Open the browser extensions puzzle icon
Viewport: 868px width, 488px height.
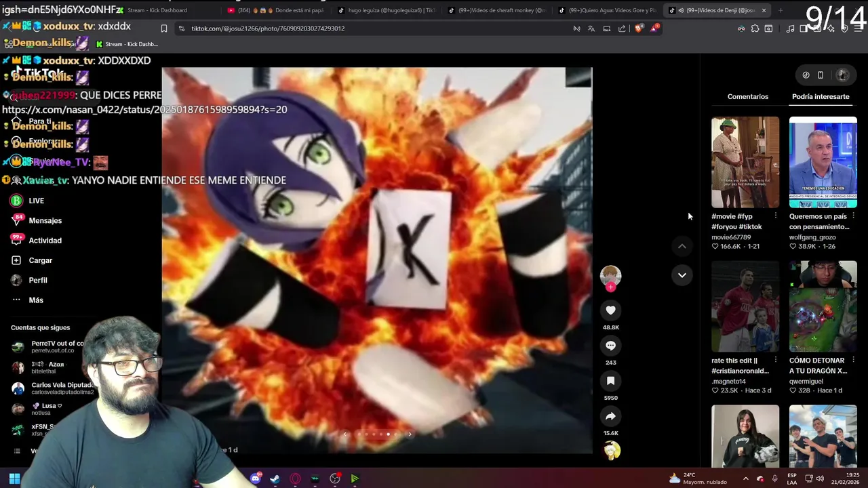(755, 28)
